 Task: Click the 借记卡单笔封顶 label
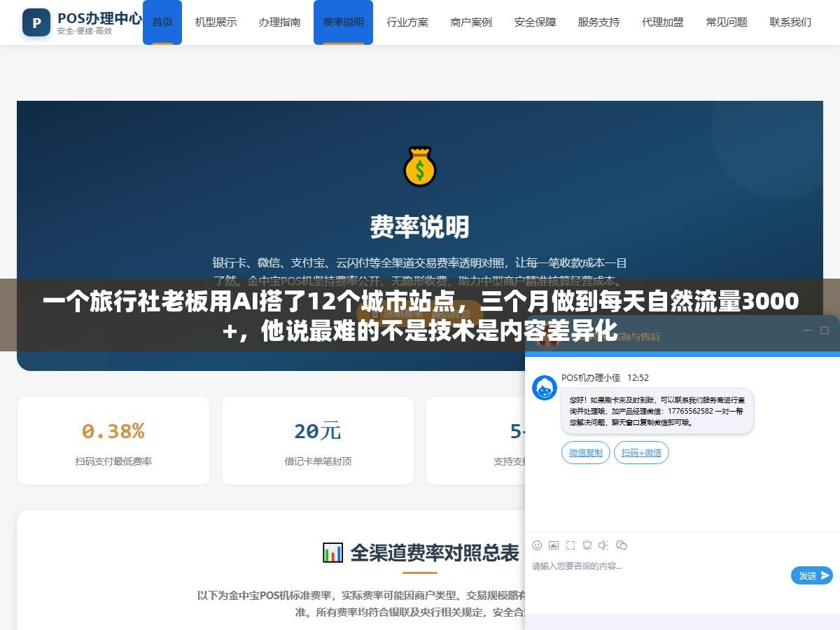point(318,461)
